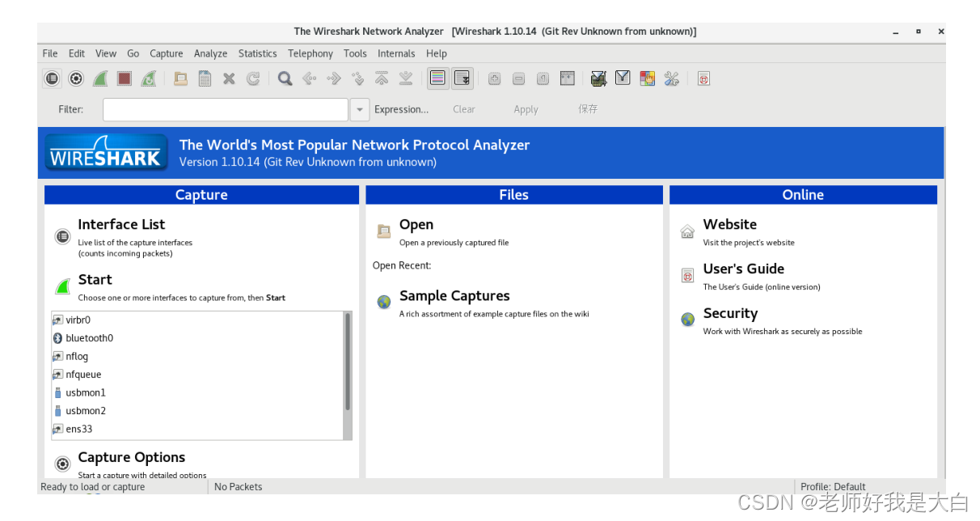This screenshot has height=521, width=980.
Task: Jump to last packet toolbar icon
Action: click(406, 78)
